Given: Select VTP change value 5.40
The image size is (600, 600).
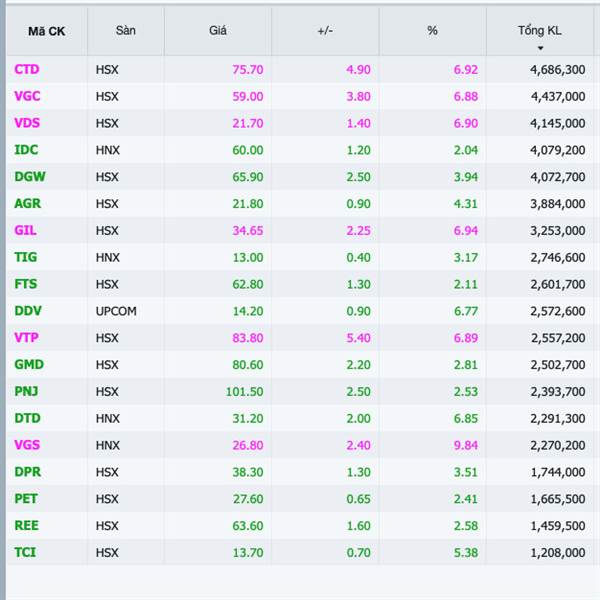Looking at the screenshot, I should [358, 338].
